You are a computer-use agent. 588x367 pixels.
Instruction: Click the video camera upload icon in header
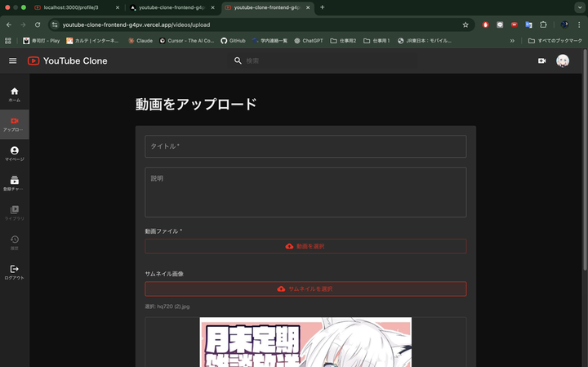[541, 60]
